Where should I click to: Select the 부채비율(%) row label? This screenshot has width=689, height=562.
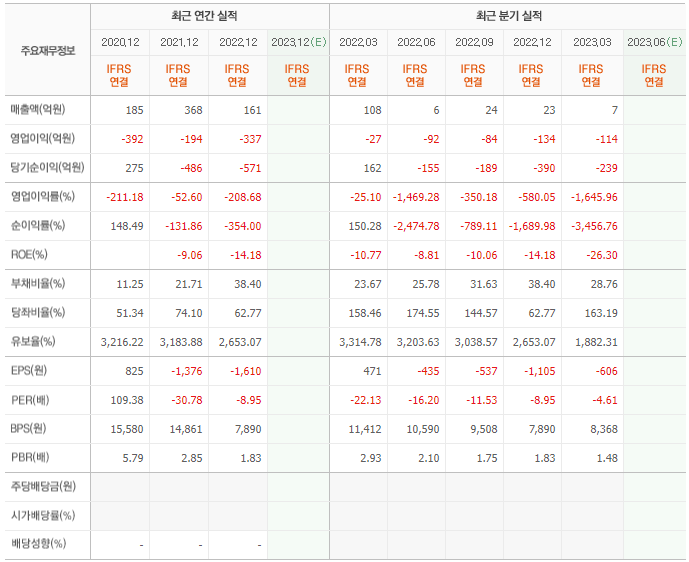(38, 283)
